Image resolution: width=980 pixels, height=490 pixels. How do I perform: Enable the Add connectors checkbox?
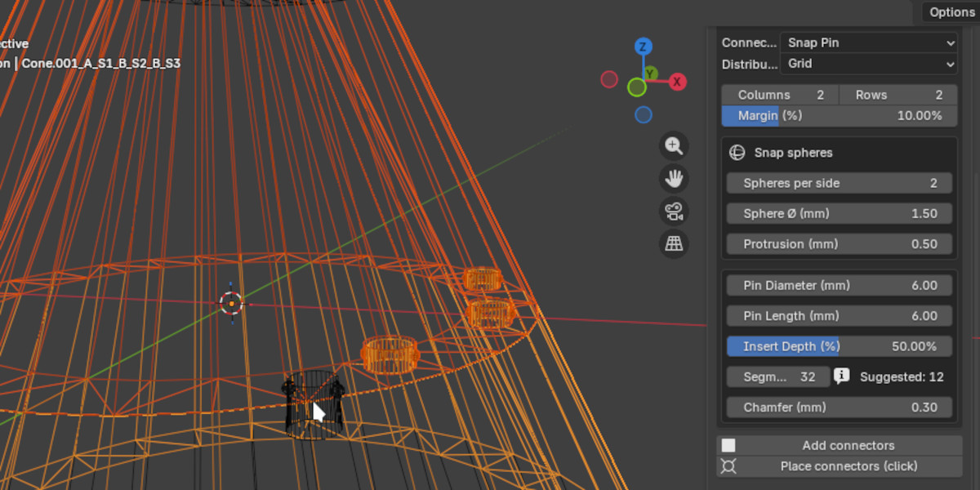728,445
